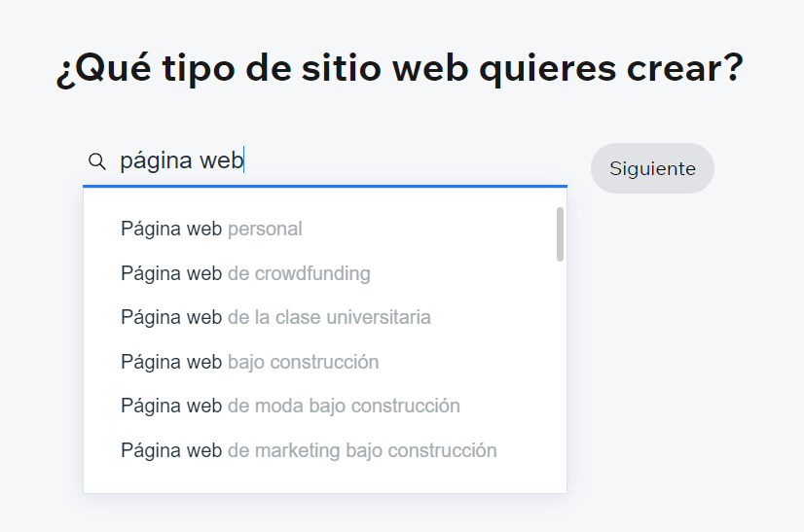Click the word "página" in the search field
This screenshot has width=804, height=532.
coord(156,161)
